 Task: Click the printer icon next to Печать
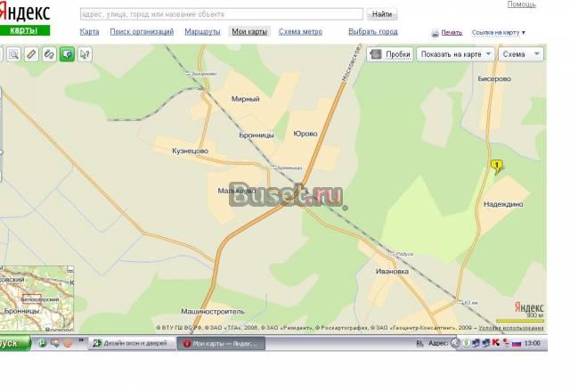[435, 33]
